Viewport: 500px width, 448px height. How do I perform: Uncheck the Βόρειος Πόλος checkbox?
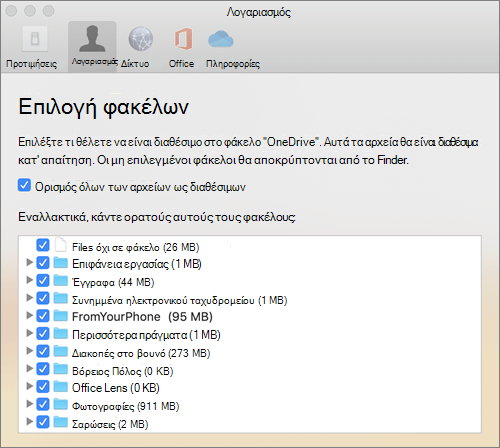43,369
